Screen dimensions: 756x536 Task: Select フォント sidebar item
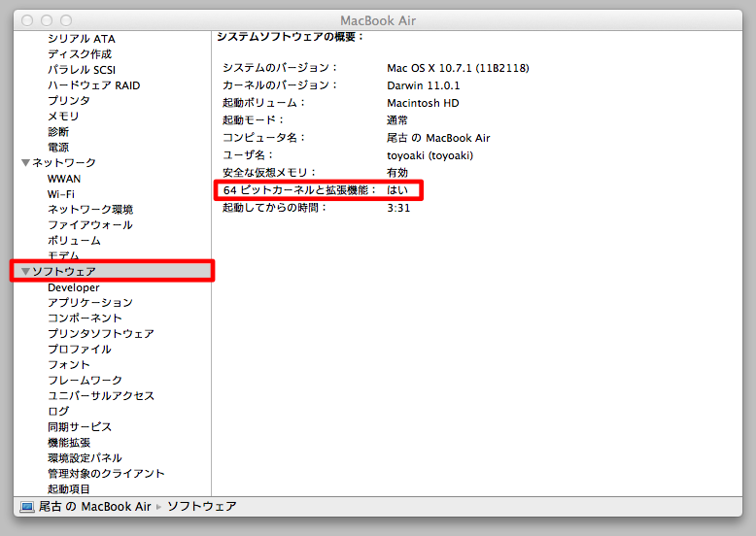click(69, 364)
